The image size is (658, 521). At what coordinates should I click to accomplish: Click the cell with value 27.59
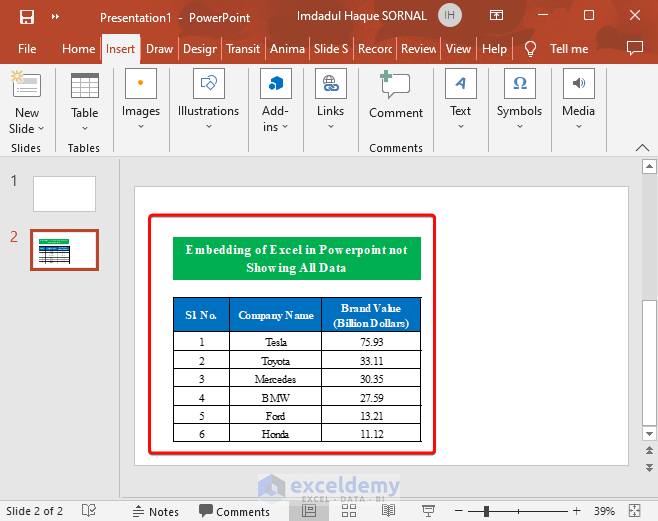(x=371, y=397)
